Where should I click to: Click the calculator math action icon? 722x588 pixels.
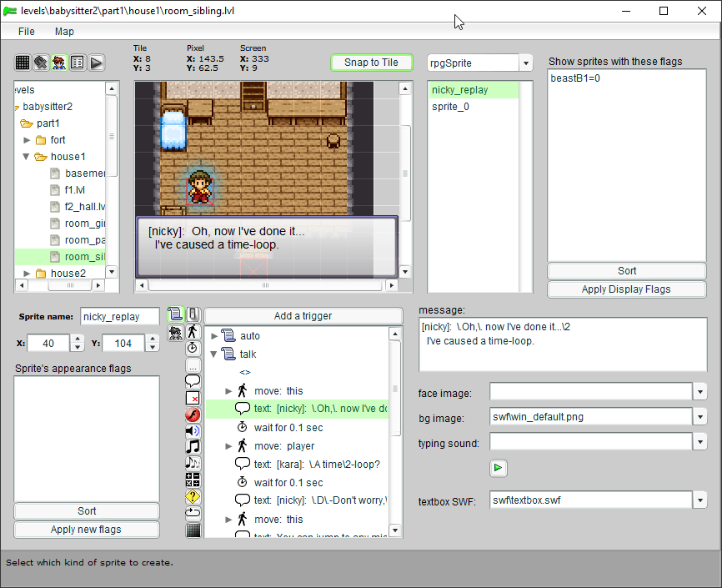tap(193, 480)
